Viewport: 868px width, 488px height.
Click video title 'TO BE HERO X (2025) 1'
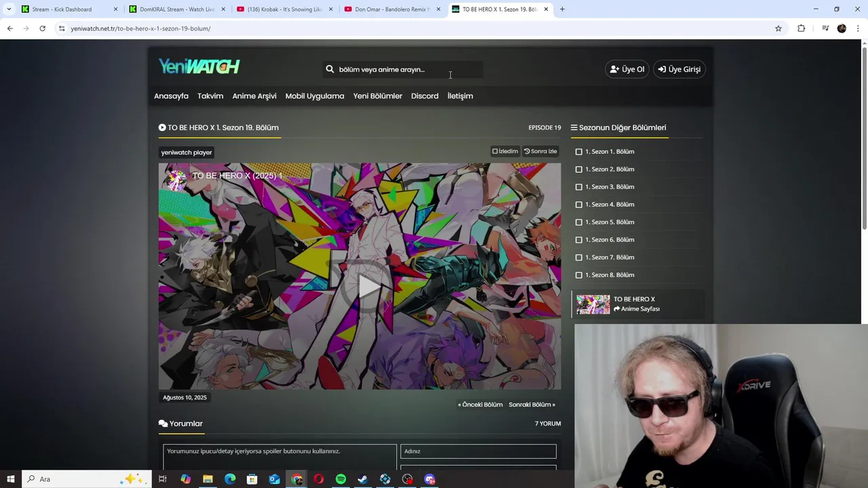(237, 176)
